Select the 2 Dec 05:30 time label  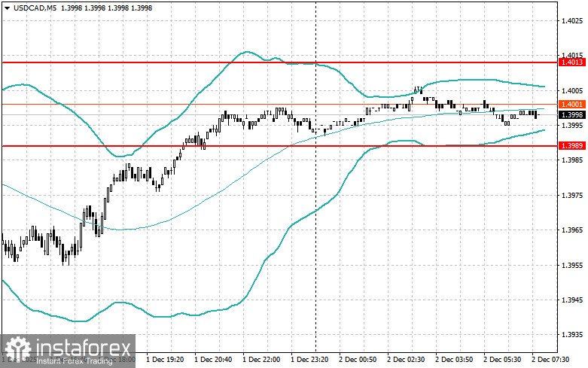click(502, 360)
